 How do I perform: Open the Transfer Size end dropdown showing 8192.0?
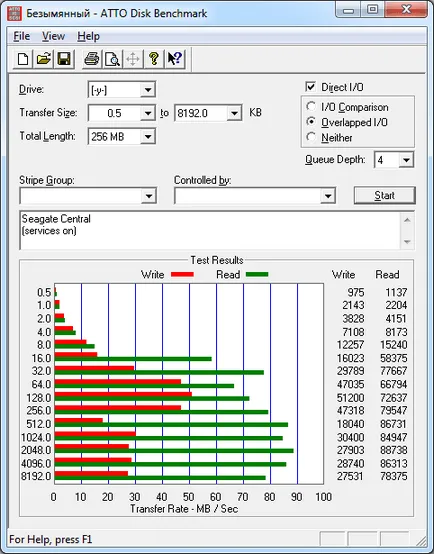click(234, 113)
